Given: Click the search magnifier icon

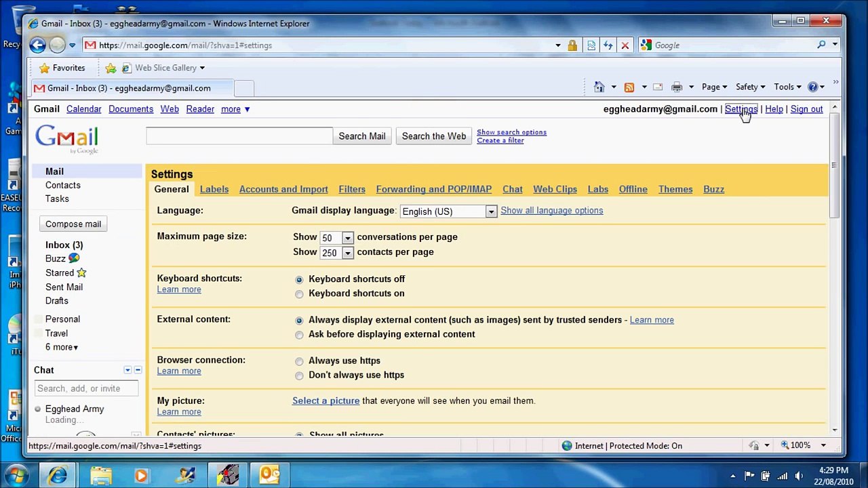Looking at the screenshot, I should pos(821,45).
